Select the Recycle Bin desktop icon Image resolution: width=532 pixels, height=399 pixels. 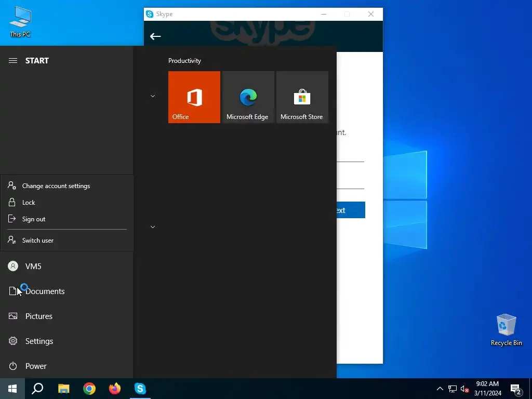506,329
